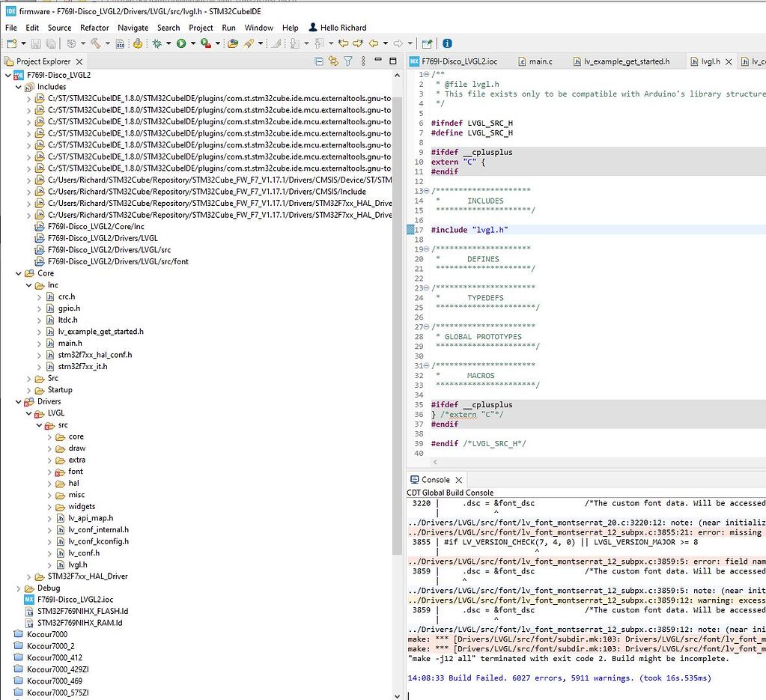Select lv_conf.h in the project tree
766x700 pixels.
[83, 553]
